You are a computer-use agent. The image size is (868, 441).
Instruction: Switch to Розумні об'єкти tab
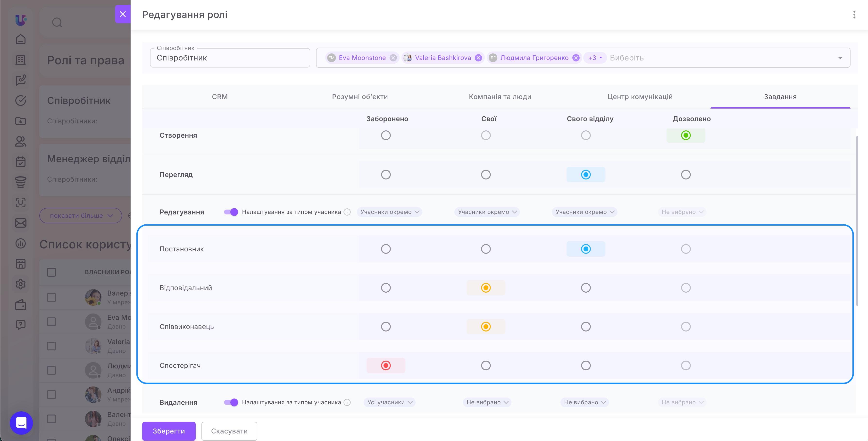point(360,97)
